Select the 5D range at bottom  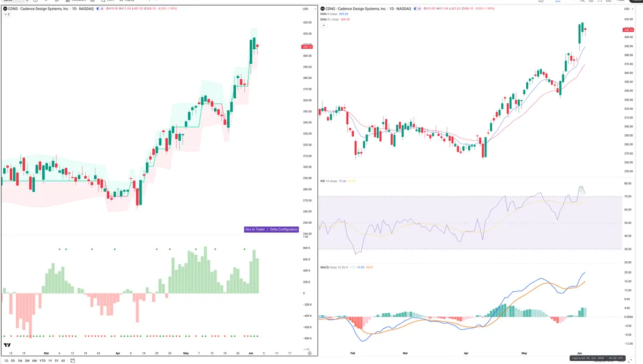[x=13, y=361]
